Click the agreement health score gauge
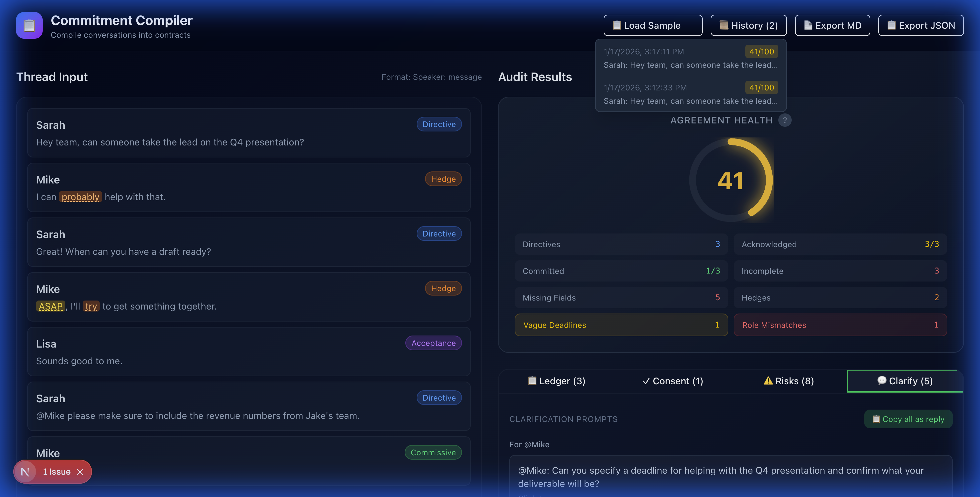 tap(730, 180)
